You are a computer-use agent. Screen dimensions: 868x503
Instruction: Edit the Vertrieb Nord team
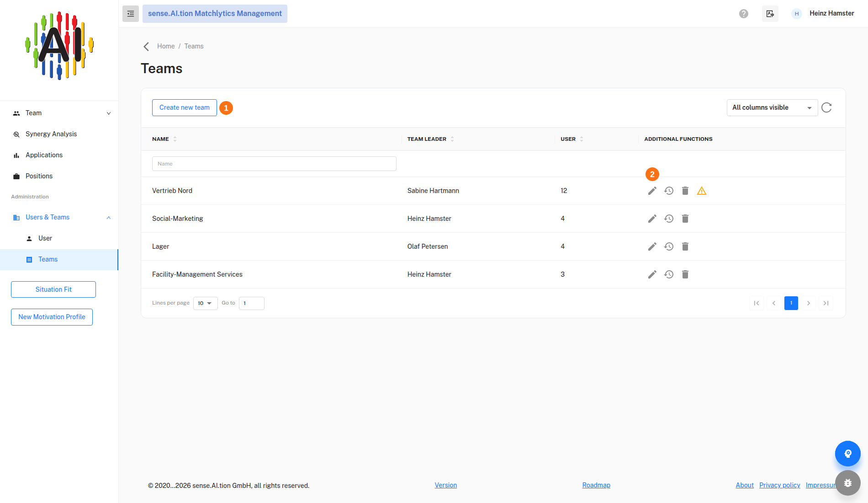652,191
